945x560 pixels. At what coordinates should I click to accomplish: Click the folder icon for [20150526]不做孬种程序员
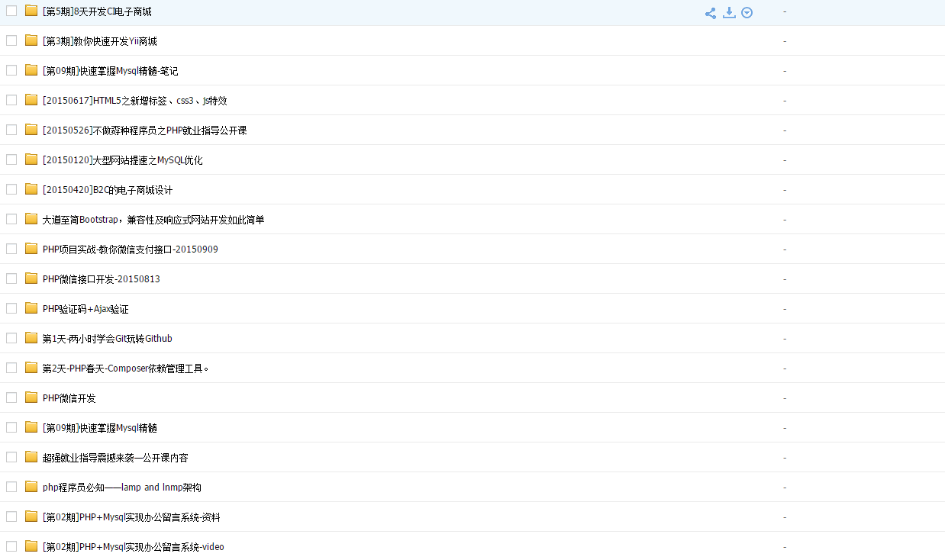(31, 130)
